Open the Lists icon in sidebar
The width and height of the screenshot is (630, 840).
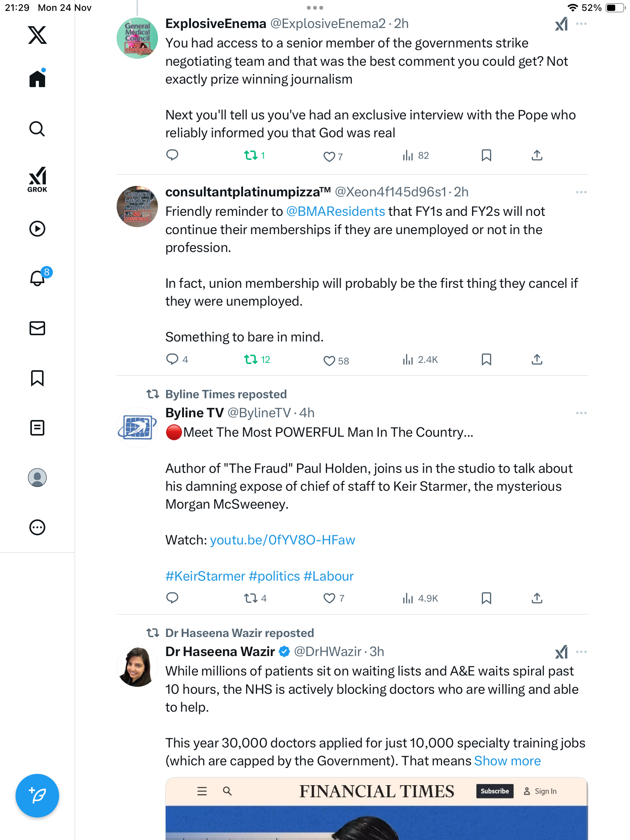coord(37,428)
